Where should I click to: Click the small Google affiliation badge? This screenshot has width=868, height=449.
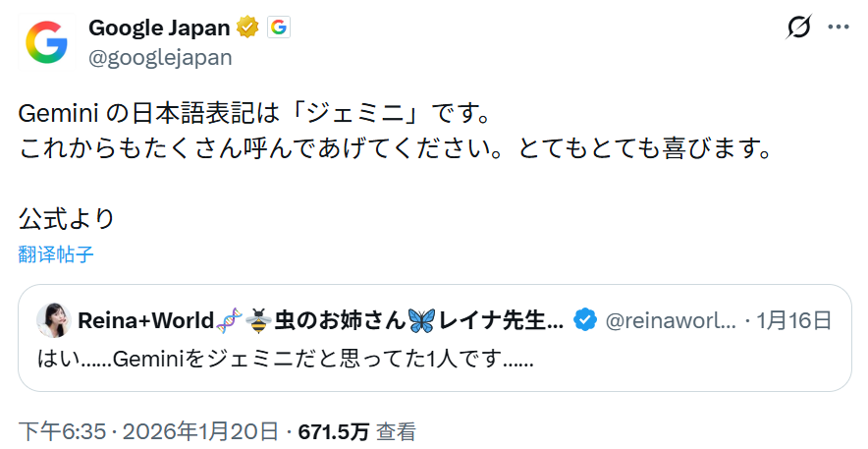279,28
